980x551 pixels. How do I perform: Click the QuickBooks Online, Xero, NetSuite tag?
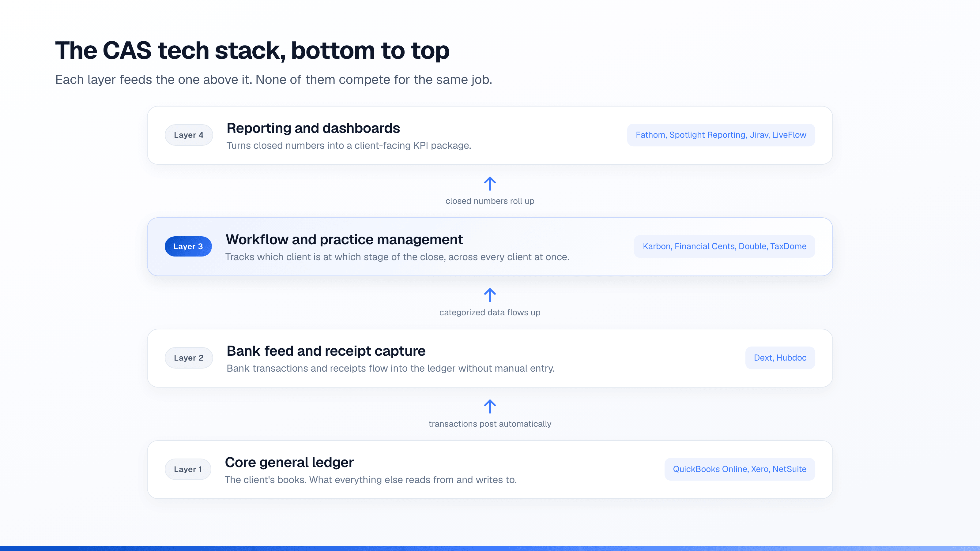point(740,469)
